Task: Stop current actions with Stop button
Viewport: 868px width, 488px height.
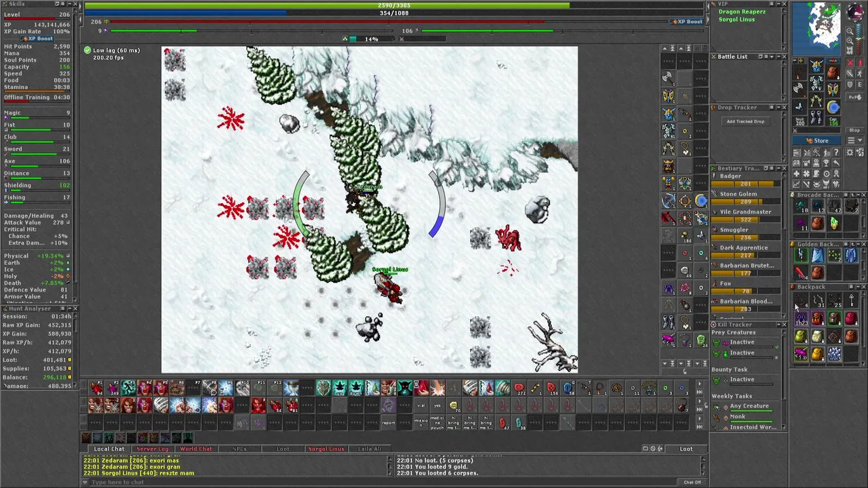Action: pyautogui.click(x=854, y=130)
